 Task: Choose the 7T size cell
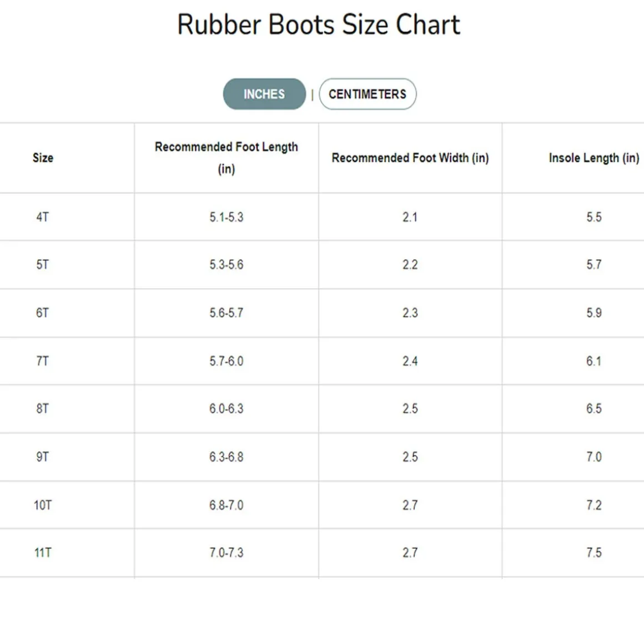43,361
